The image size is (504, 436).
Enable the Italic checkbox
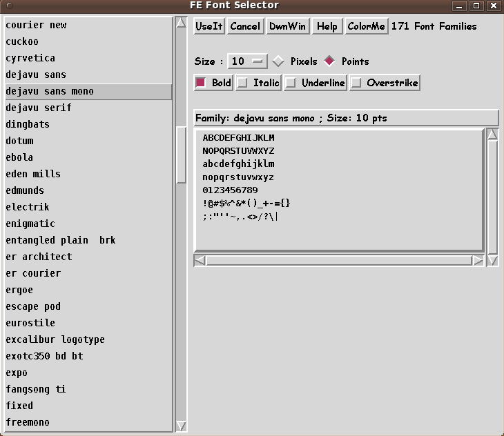(x=258, y=83)
